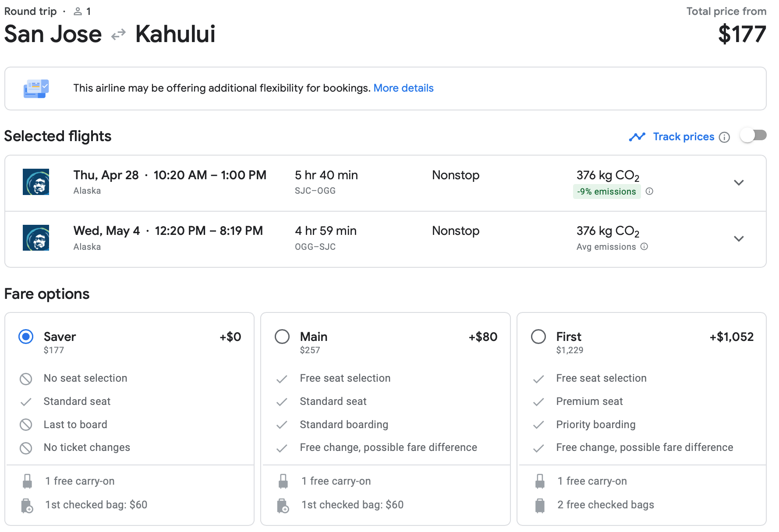Viewport: 779px width, 532px height.
Task: Click the First fare +$1,052 price
Action: point(731,337)
